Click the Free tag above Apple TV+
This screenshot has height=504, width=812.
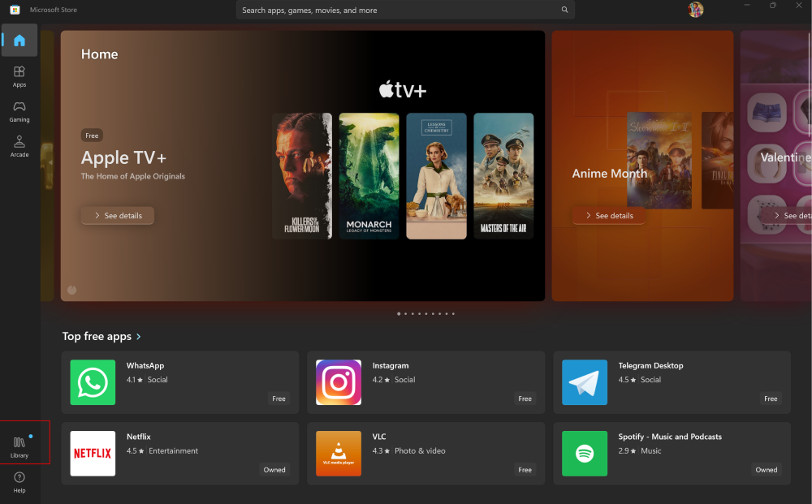point(92,136)
